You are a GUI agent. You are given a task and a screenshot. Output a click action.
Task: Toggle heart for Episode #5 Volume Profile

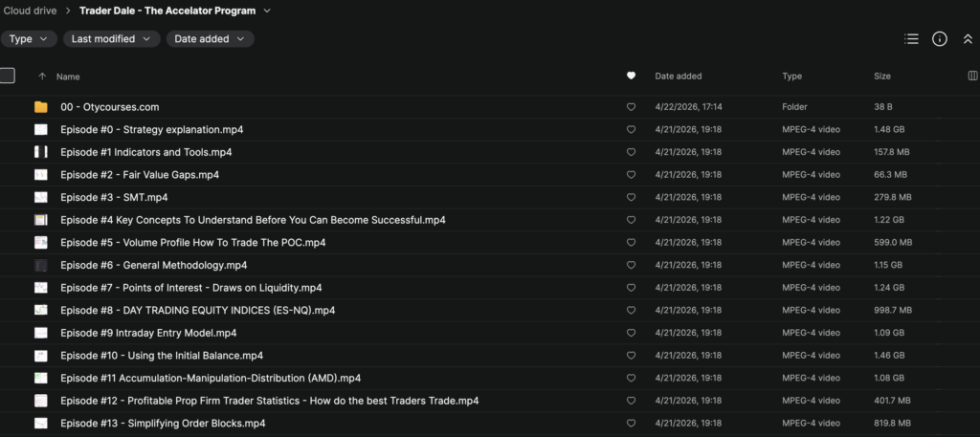[x=632, y=243]
